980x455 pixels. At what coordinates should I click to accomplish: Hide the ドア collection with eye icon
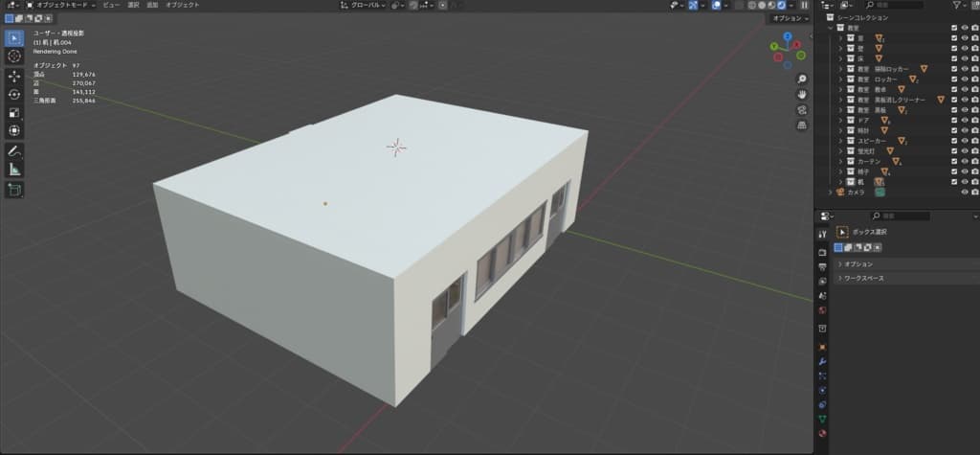pyautogui.click(x=965, y=121)
